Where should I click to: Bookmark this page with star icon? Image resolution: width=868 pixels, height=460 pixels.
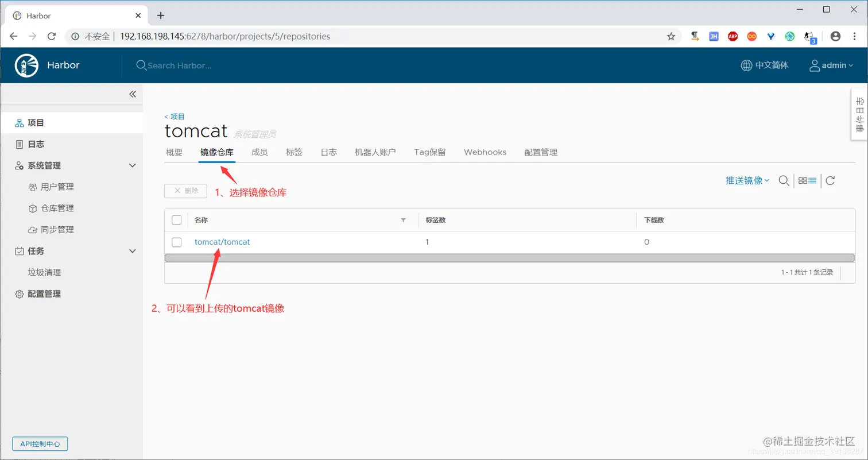[x=671, y=36]
